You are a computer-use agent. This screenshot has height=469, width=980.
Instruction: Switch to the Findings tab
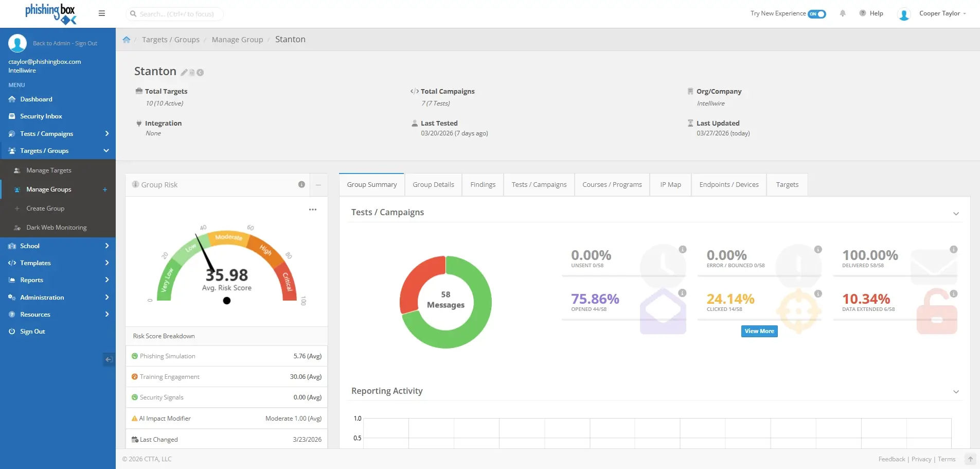click(x=483, y=185)
